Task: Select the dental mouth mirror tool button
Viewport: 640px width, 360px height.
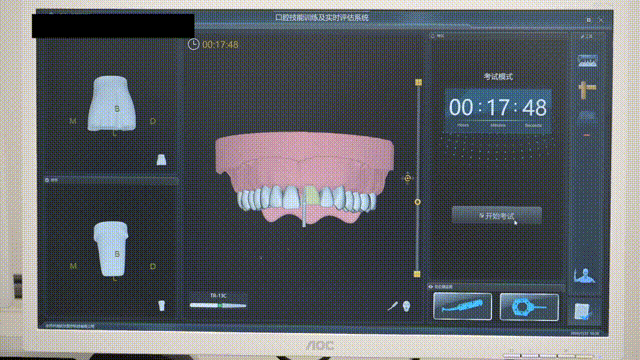Action: [529, 307]
